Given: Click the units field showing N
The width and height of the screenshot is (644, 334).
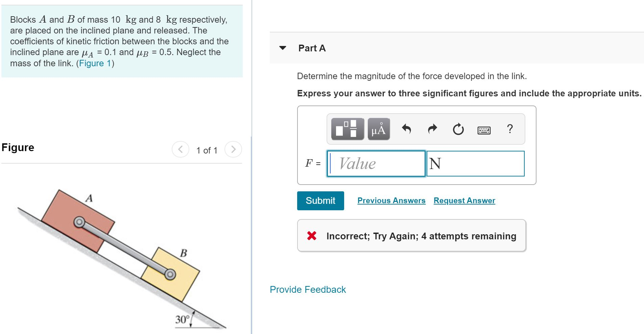Looking at the screenshot, I should point(475,164).
